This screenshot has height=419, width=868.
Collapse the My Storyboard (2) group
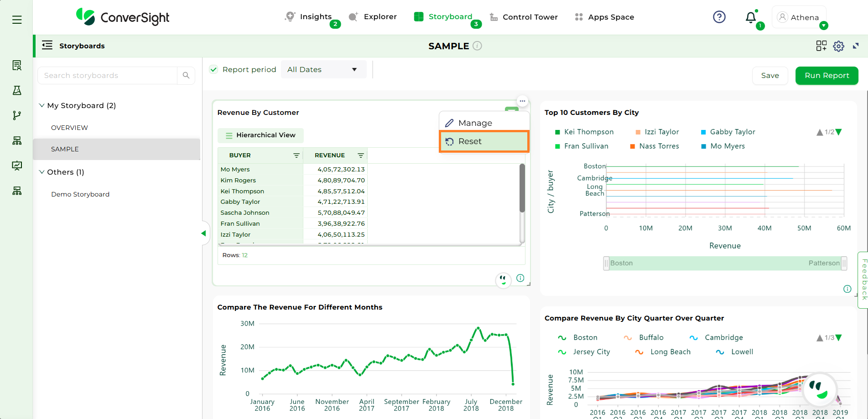[42, 105]
